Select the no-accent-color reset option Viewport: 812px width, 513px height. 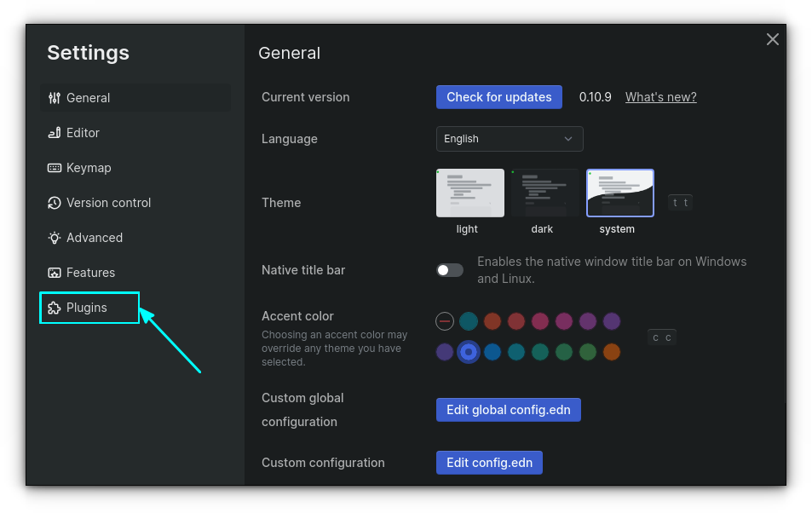444,321
